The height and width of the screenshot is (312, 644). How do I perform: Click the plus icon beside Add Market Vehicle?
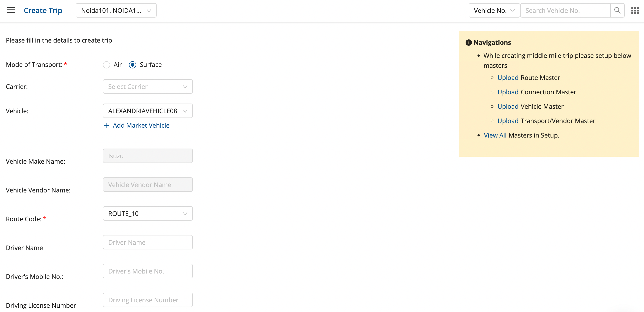pyautogui.click(x=106, y=125)
